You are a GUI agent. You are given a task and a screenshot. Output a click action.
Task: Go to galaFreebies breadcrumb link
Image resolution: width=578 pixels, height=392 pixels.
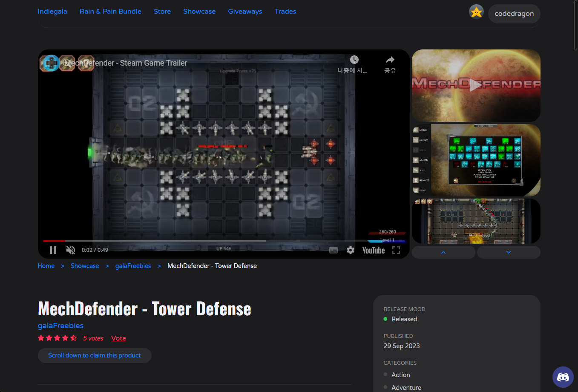point(133,266)
